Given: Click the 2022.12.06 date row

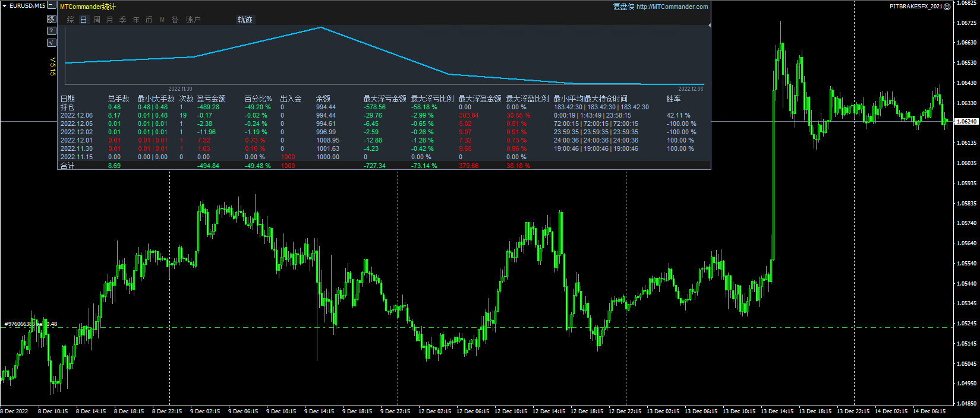Looking at the screenshot, I should point(77,116).
